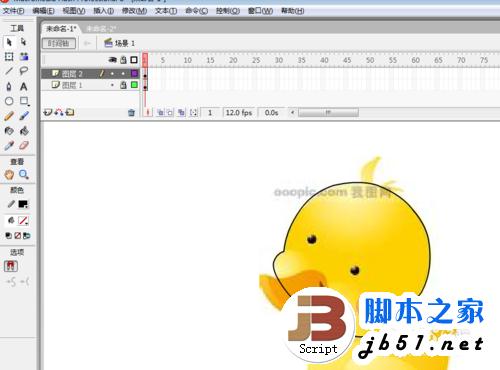The height and width of the screenshot is (370, 500).
Task: Open the 帮助(H) menu
Action: (292, 11)
